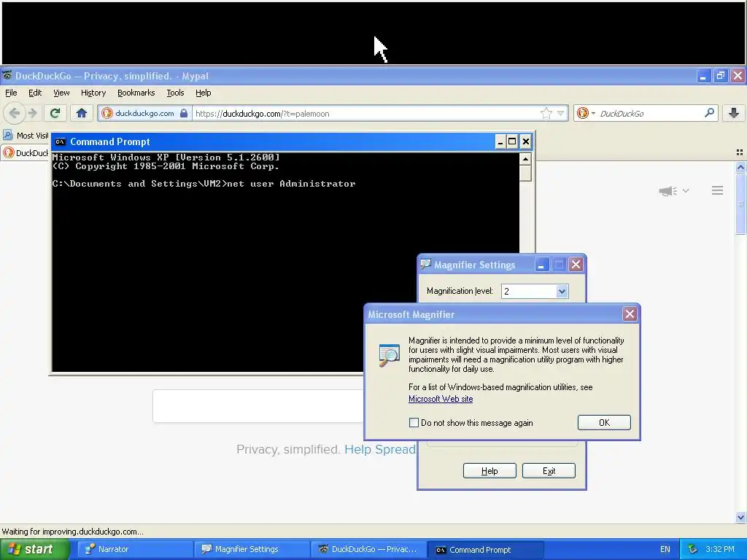Click the padlock site security icon
The height and width of the screenshot is (560, 747).
click(184, 113)
